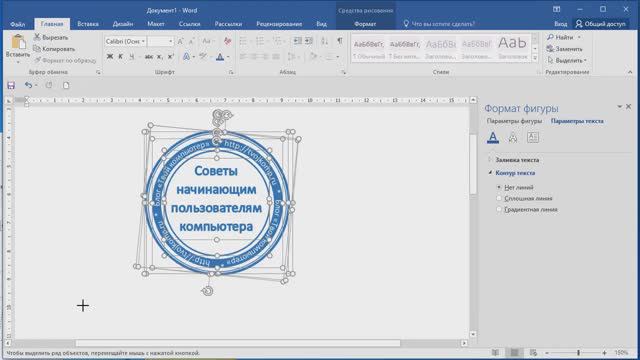Click the horizontal scrollbar below the document

pos(238,343)
